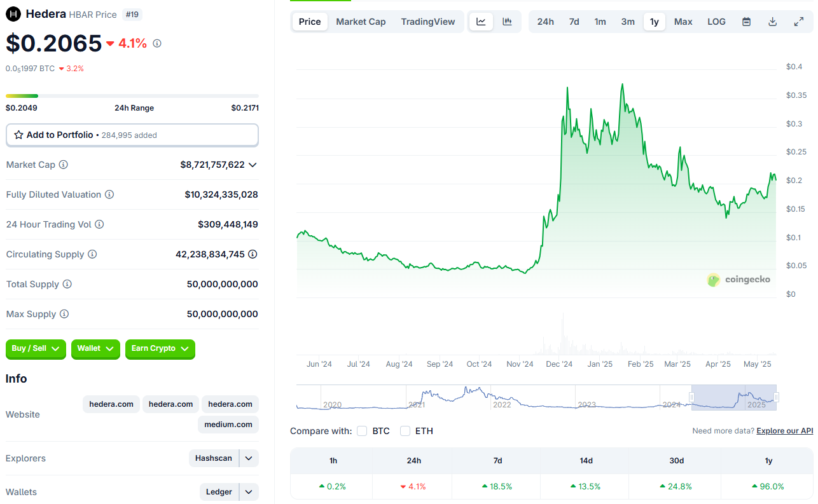This screenshot has width=818, height=504.
Task: Expand the Wallets dropdown arrow
Action: point(249,492)
